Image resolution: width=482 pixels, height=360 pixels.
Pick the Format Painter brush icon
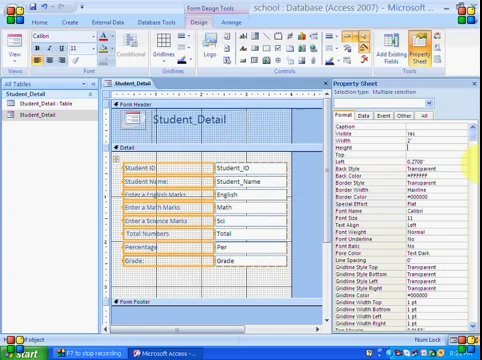[76, 60]
